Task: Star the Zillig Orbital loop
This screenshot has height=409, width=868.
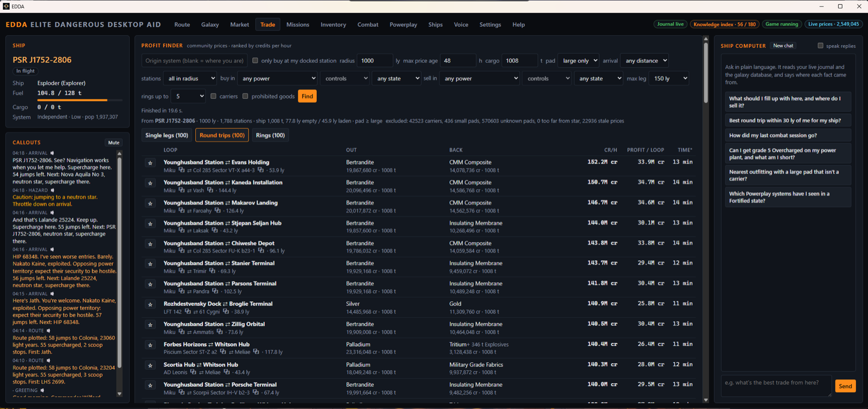Action: click(x=150, y=325)
